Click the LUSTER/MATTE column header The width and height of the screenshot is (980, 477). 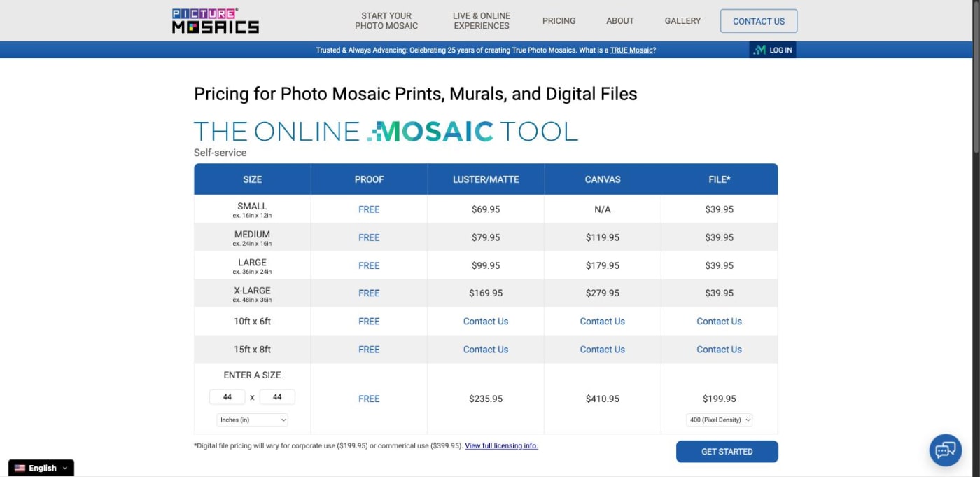click(x=486, y=179)
